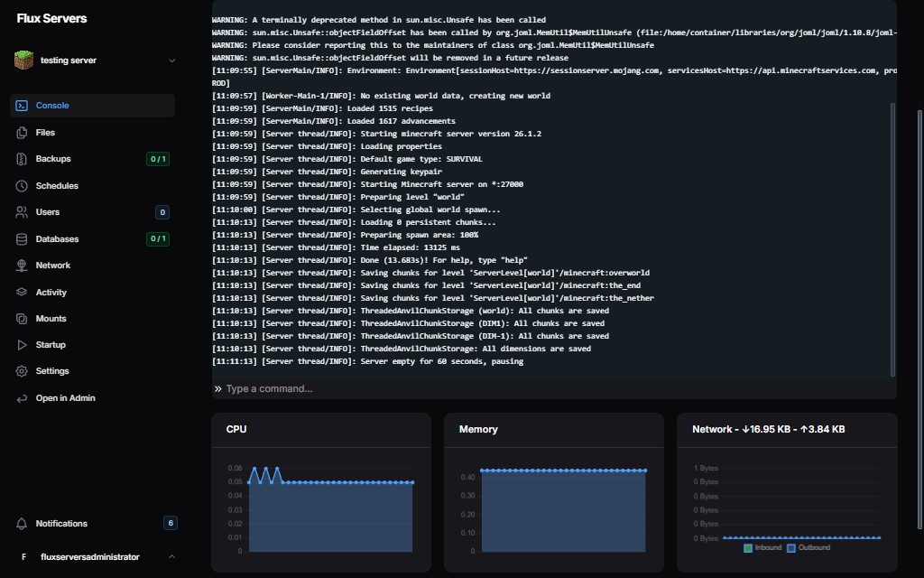
Task: Navigate to Schedules
Action: [x=93, y=186]
